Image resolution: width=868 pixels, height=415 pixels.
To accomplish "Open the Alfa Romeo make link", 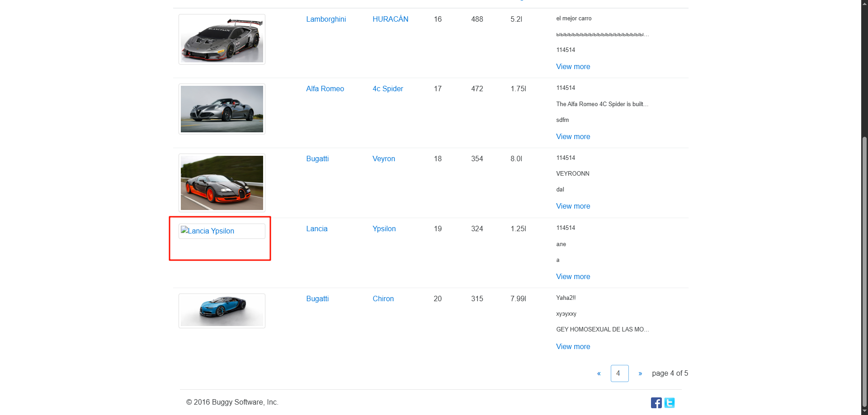I will pyautogui.click(x=325, y=89).
